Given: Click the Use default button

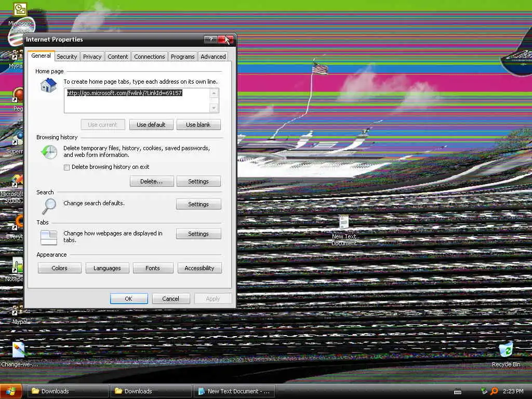Looking at the screenshot, I should [x=151, y=125].
